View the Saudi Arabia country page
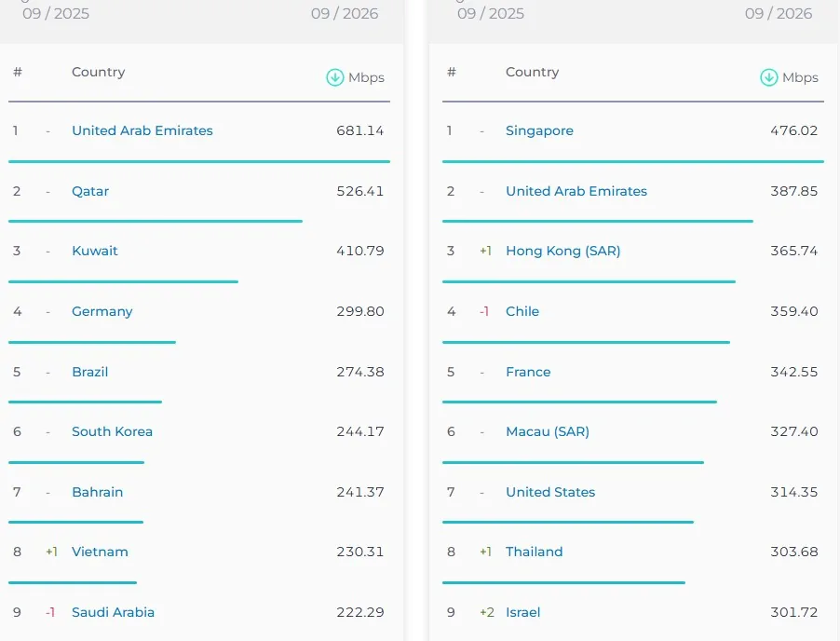Image resolution: width=840 pixels, height=641 pixels. pos(113,612)
